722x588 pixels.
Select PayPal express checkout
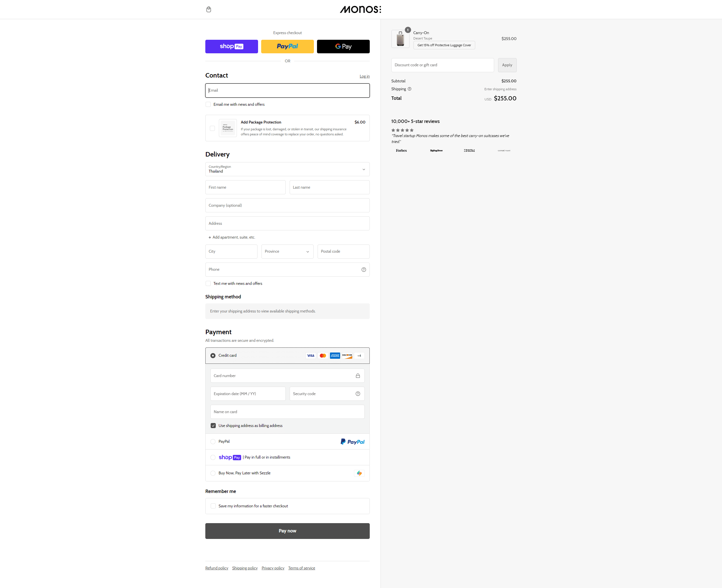pyautogui.click(x=287, y=47)
